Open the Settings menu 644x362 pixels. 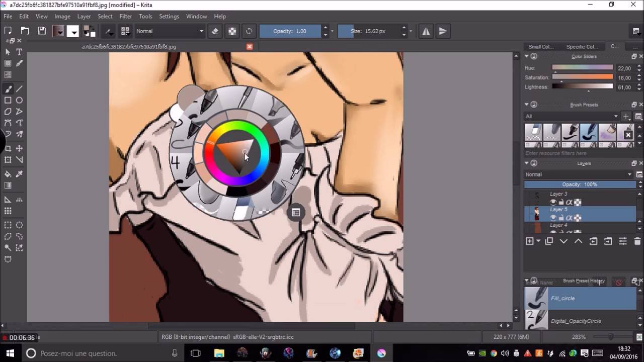tap(169, 16)
